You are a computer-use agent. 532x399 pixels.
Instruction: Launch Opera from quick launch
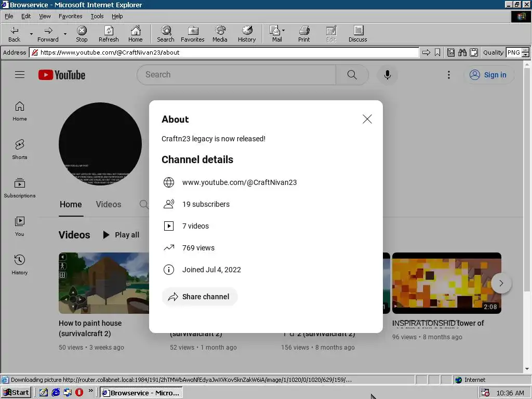[79, 393]
